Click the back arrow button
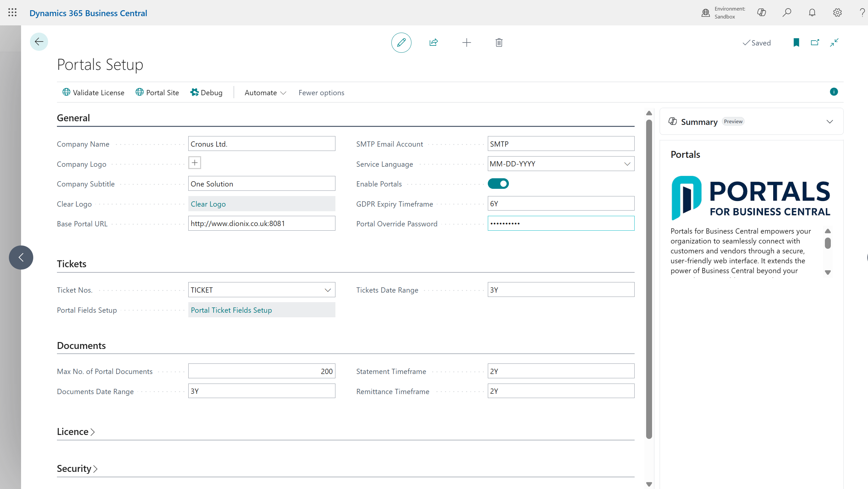This screenshot has height=489, width=868. click(39, 42)
